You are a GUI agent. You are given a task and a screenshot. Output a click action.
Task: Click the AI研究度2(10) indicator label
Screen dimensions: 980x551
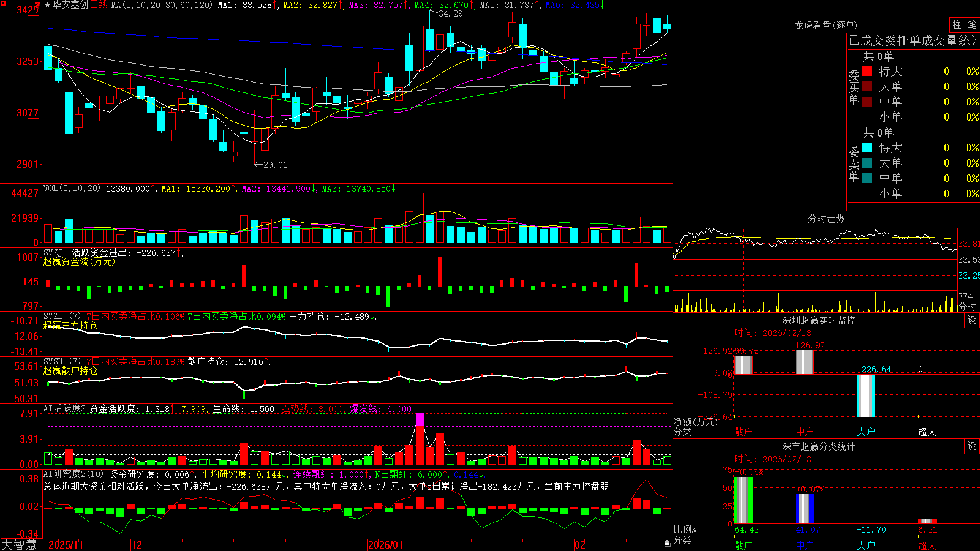74,474
